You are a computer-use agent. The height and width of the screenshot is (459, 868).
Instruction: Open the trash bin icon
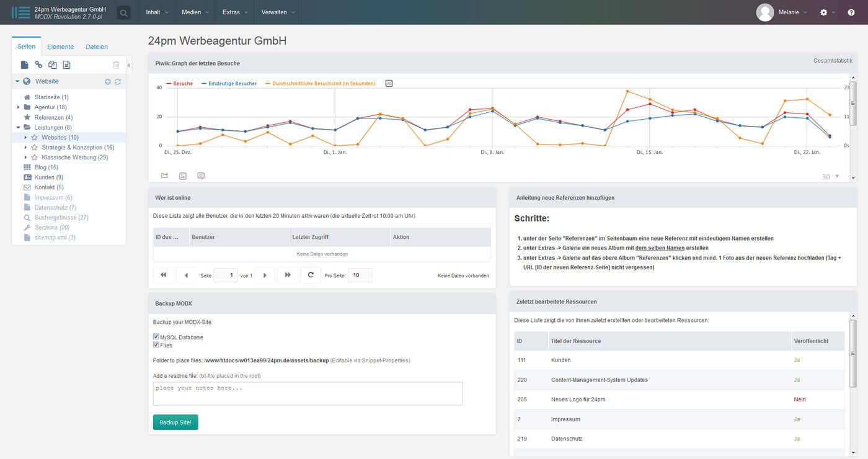tap(116, 65)
